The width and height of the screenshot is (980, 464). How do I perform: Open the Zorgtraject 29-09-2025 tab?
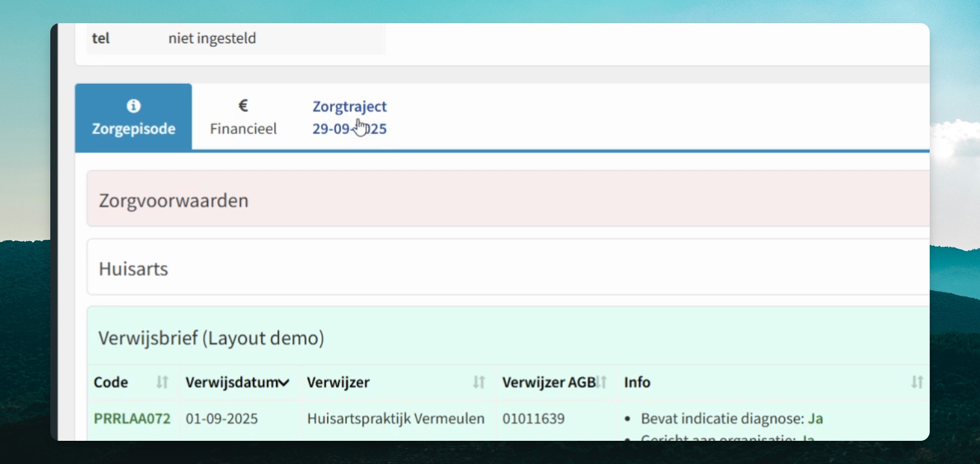pyautogui.click(x=349, y=117)
